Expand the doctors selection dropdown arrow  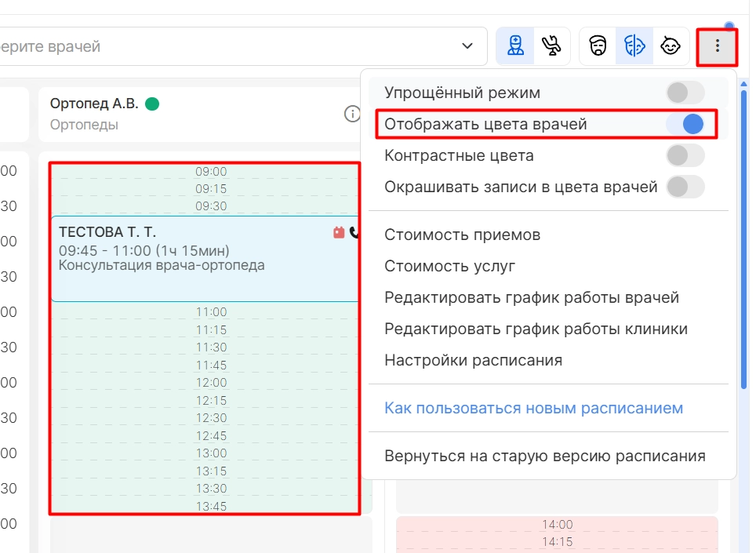(467, 46)
